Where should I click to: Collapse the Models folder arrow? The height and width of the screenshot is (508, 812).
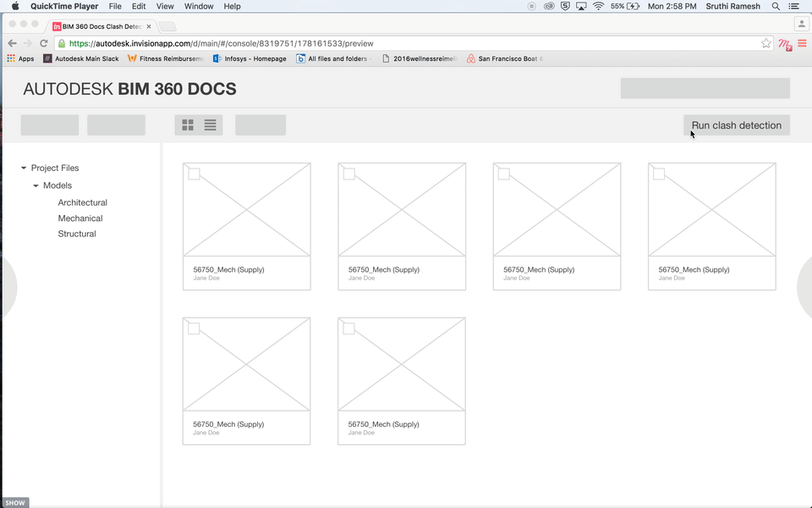coord(36,185)
